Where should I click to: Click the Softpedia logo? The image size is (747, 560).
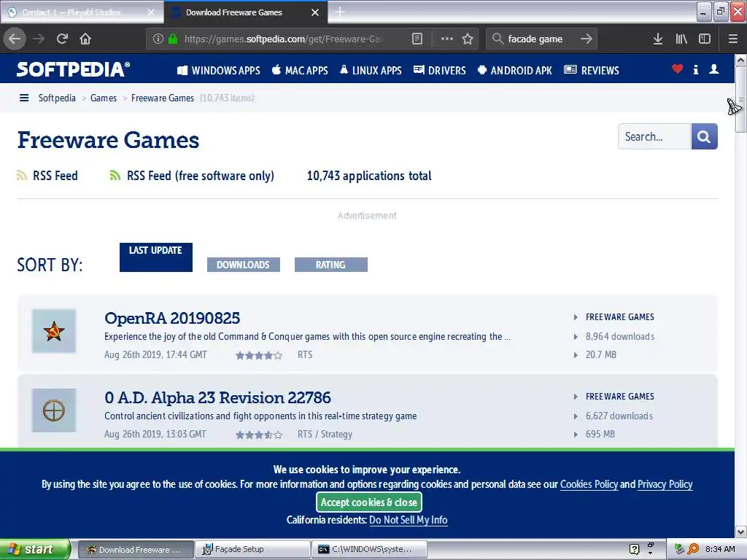(x=73, y=69)
